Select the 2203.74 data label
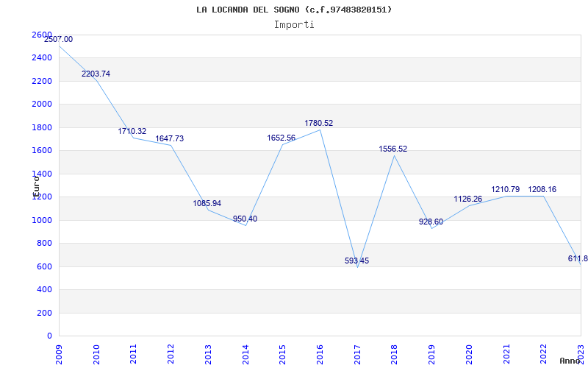Screen dimensions: 588x368 (x=96, y=74)
